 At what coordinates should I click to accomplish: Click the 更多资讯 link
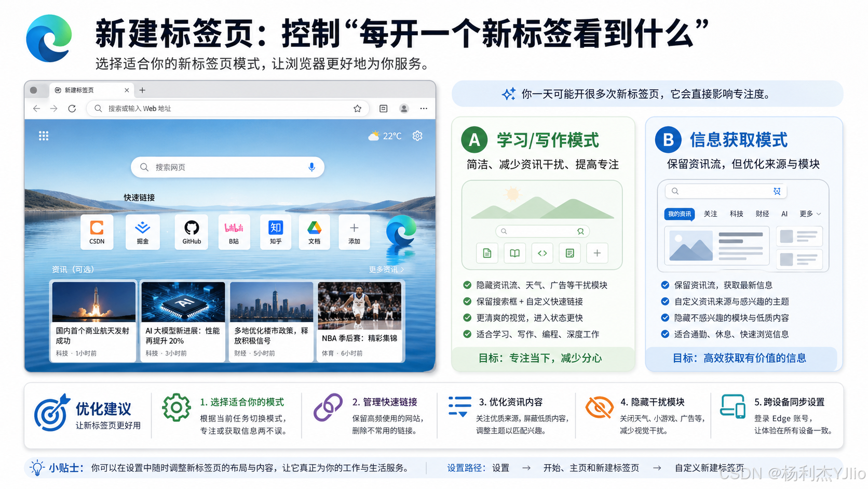pyautogui.click(x=386, y=269)
